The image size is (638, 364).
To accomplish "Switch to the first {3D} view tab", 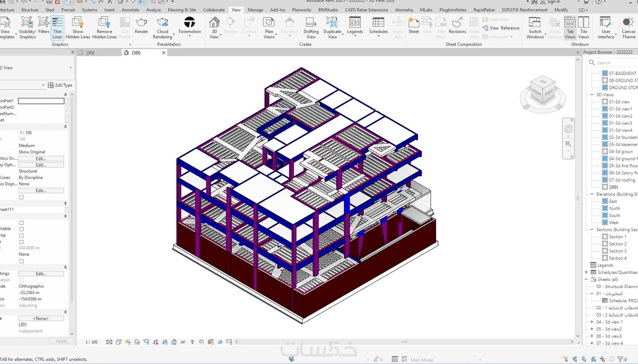I will [x=99, y=53].
